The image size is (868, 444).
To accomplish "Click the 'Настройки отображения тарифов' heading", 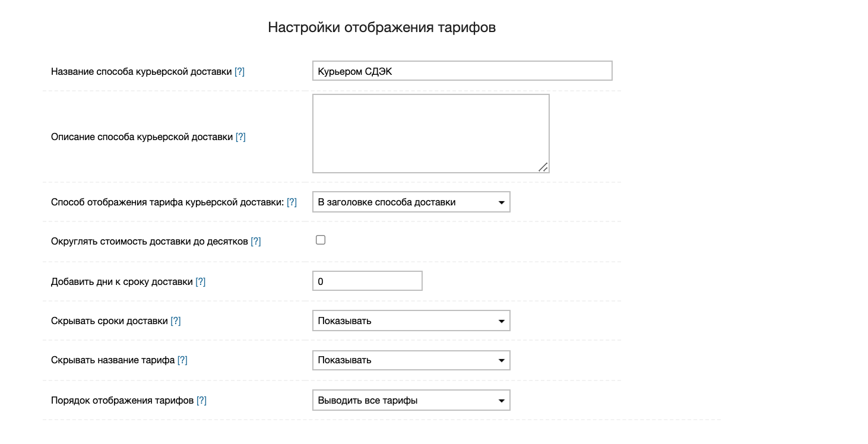I will pos(381,27).
